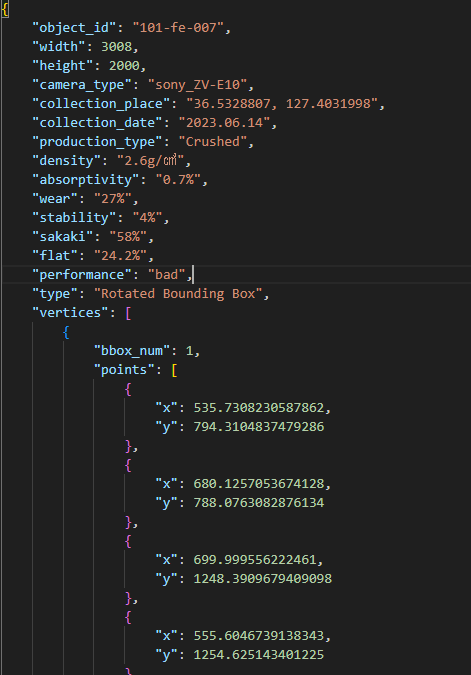Click the density value "2.6g/㎤"
Screen dimensions: 471x675
pos(151,161)
